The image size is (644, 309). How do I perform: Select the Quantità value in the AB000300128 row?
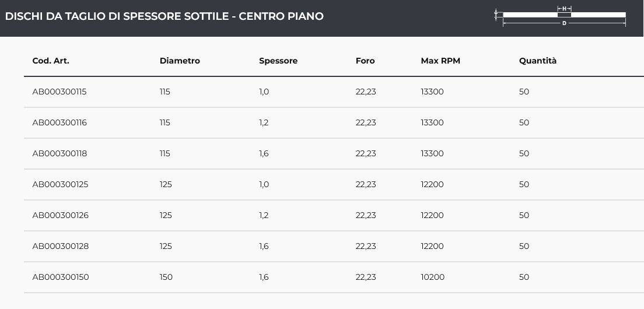pos(524,247)
